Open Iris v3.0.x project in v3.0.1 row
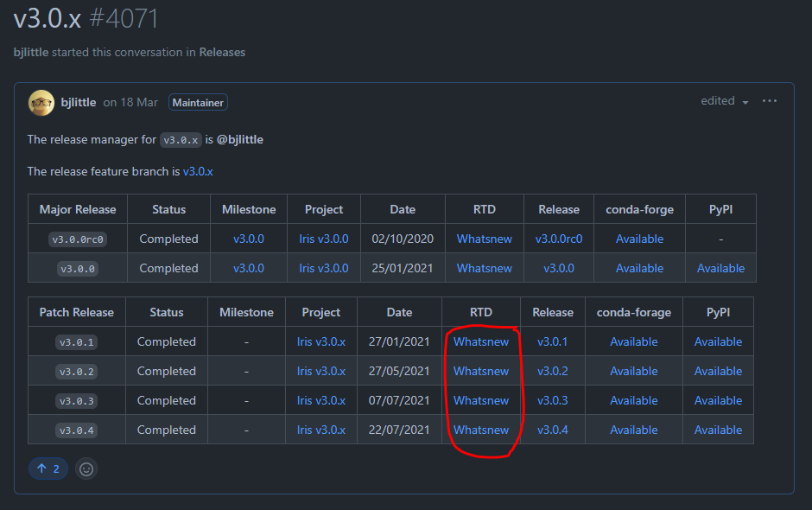Screen dimensions: 812x510 (321, 342)
